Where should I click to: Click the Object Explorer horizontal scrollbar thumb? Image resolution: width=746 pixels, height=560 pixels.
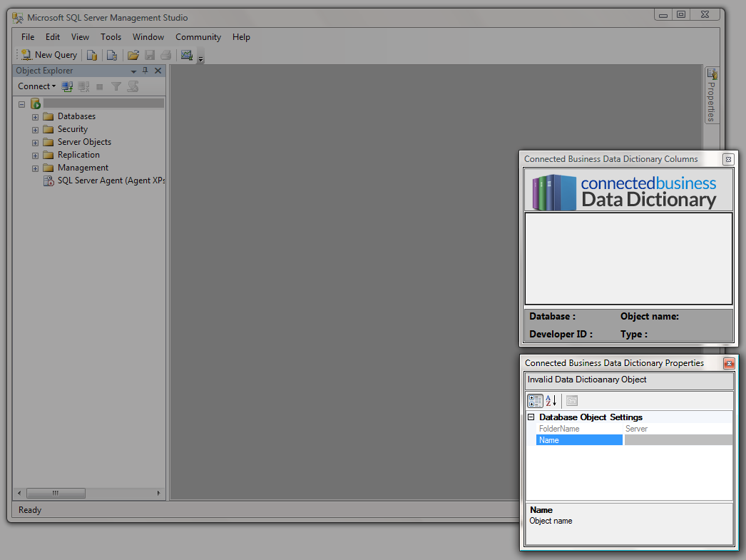pyautogui.click(x=56, y=493)
